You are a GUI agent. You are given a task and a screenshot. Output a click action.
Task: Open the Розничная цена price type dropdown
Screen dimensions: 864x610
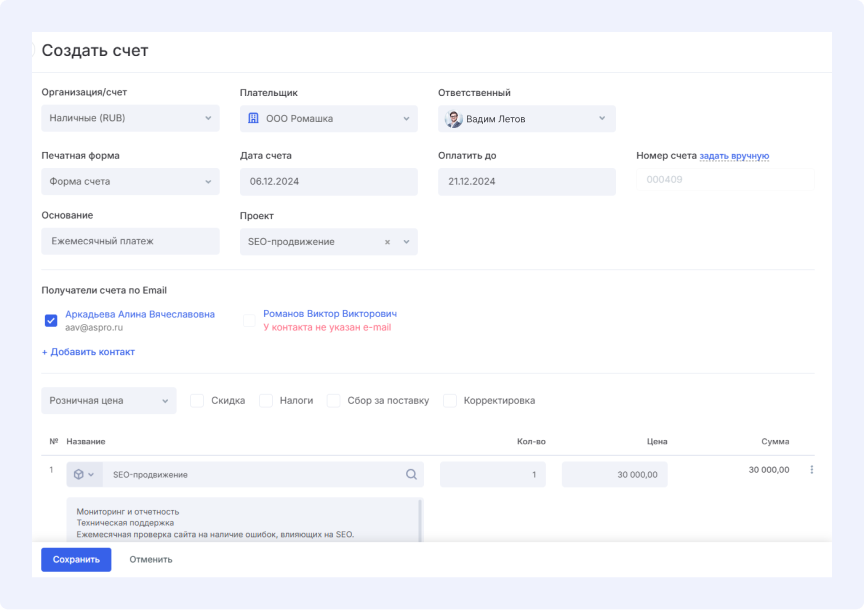click(x=108, y=401)
